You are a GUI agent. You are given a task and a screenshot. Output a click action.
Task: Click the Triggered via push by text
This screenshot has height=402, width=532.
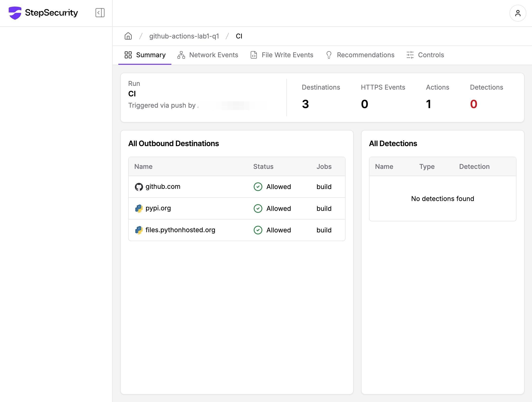coord(162,106)
